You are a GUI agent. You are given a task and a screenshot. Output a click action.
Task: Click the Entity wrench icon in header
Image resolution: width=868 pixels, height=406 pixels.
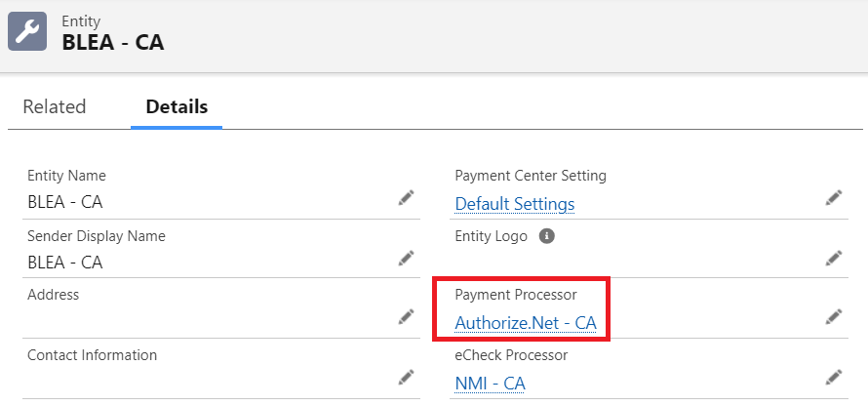tap(27, 31)
